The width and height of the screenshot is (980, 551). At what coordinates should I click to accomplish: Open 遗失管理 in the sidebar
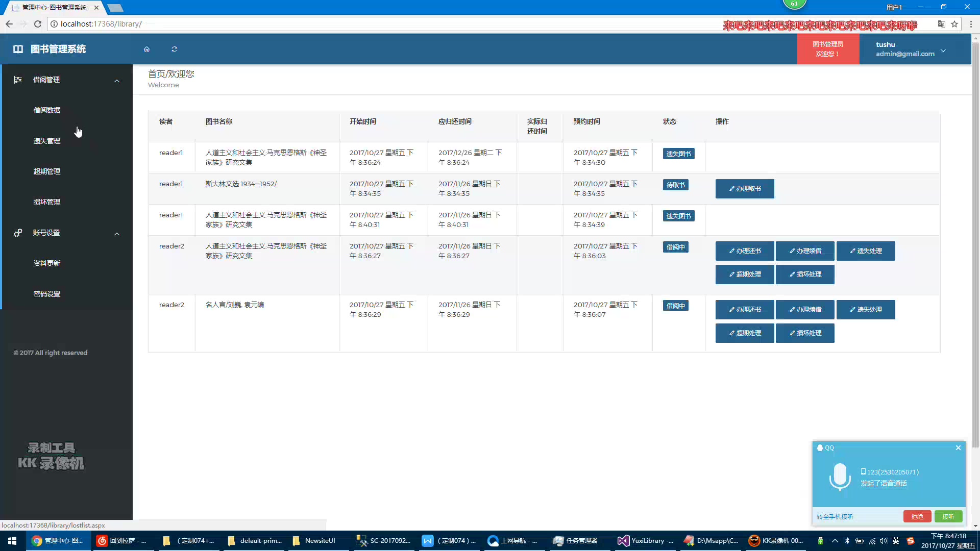47,141
